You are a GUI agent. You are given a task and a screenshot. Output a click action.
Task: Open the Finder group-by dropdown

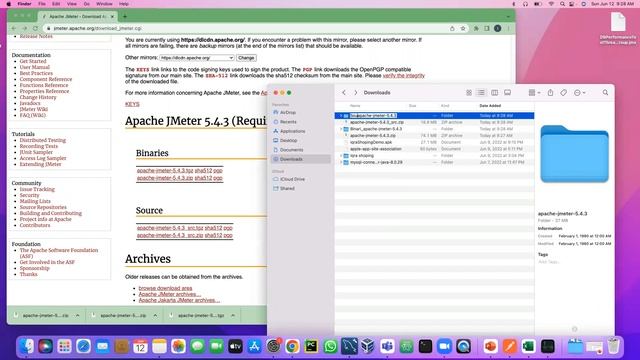(534, 93)
